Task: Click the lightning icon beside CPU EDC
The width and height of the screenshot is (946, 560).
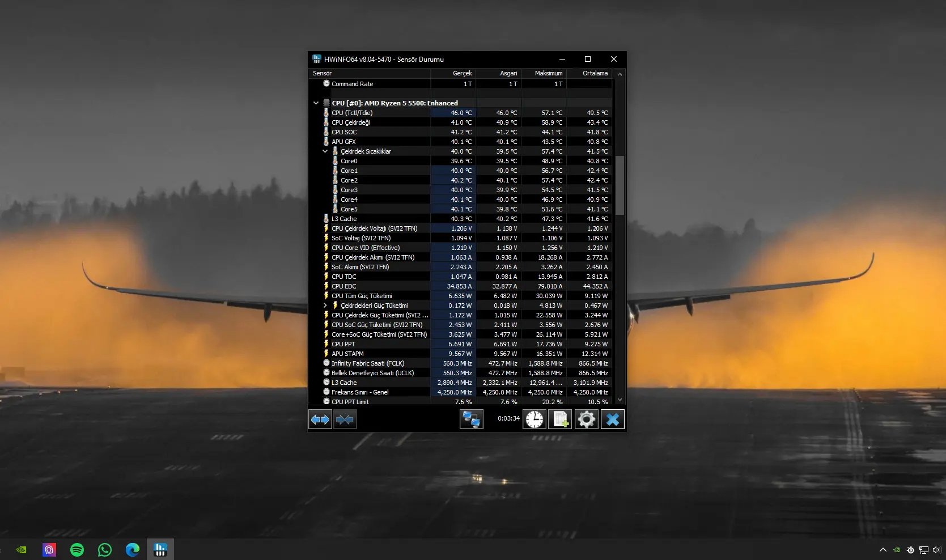Action: pos(326,286)
